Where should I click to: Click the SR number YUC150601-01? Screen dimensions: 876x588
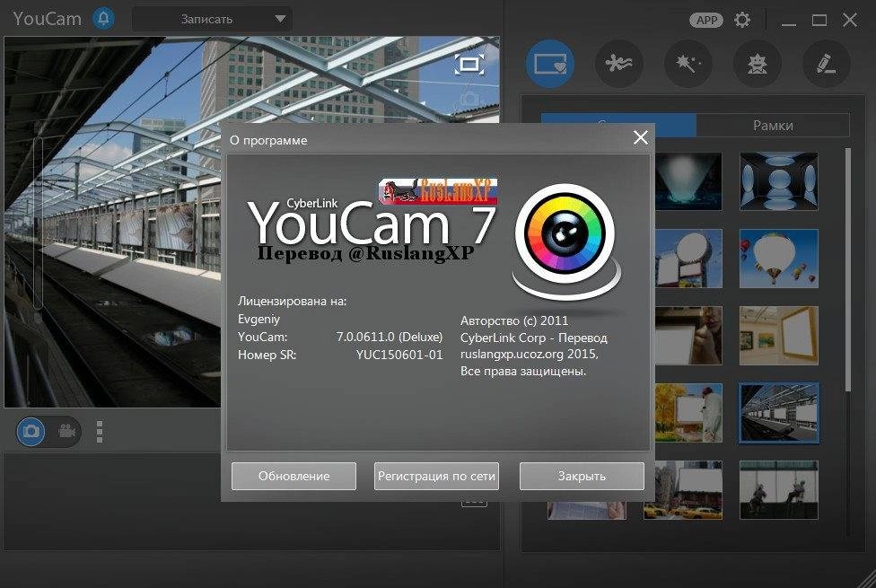click(x=399, y=355)
